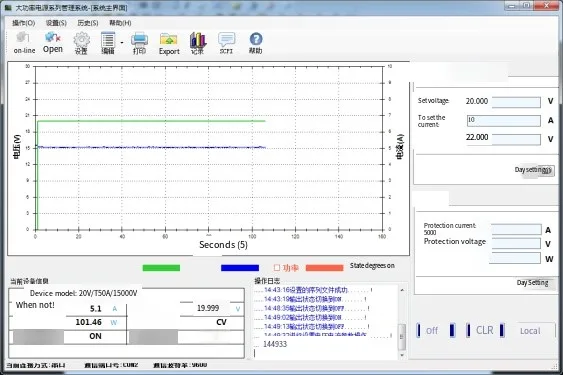563x375 pixels.
Task: Click the current setting input field
Action: (503, 120)
